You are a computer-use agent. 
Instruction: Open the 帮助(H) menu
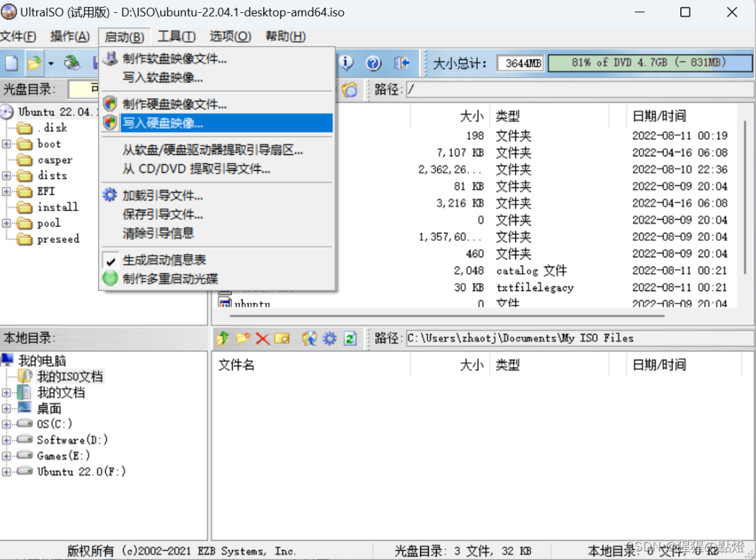(285, 36)
